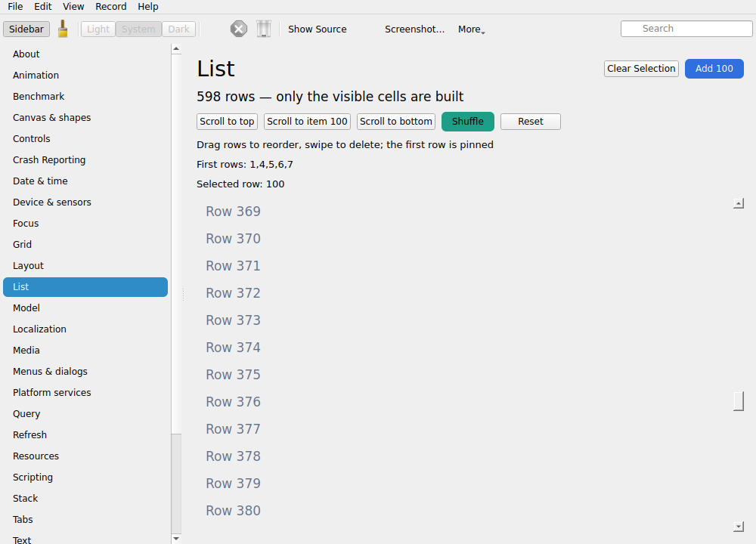This screenshot has width=756, height=544.
Task: Open Scripting in the sidebar
Action: (x=85, y=478)
